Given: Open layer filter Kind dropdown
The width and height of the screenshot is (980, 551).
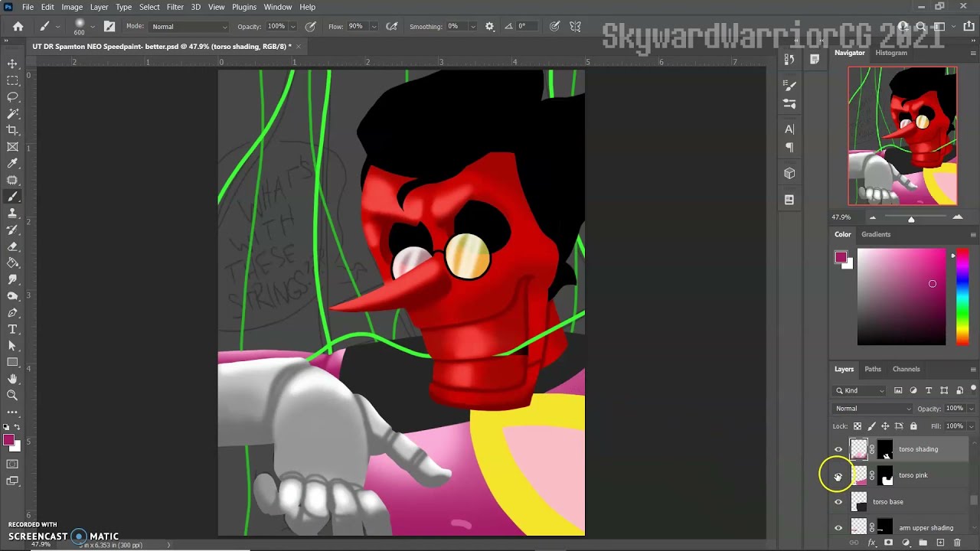Looking at the screenshot, I should pyautogui.click(x=860, y=391).
